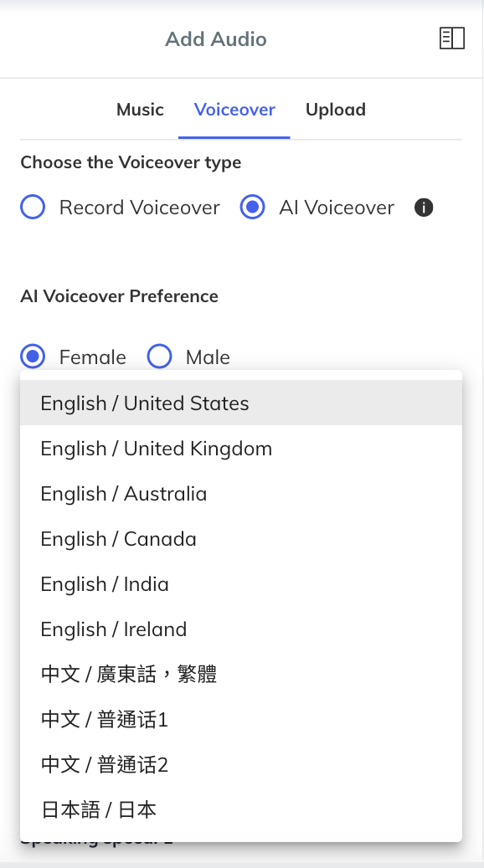Select 中文 / 普通话2 language option
484x868 pixels.
tap(104, 764)
